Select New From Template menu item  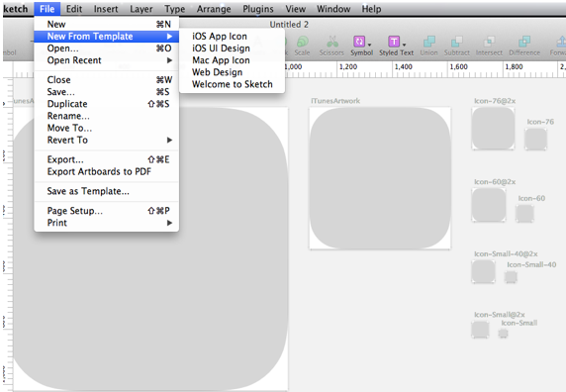(107, 36)
